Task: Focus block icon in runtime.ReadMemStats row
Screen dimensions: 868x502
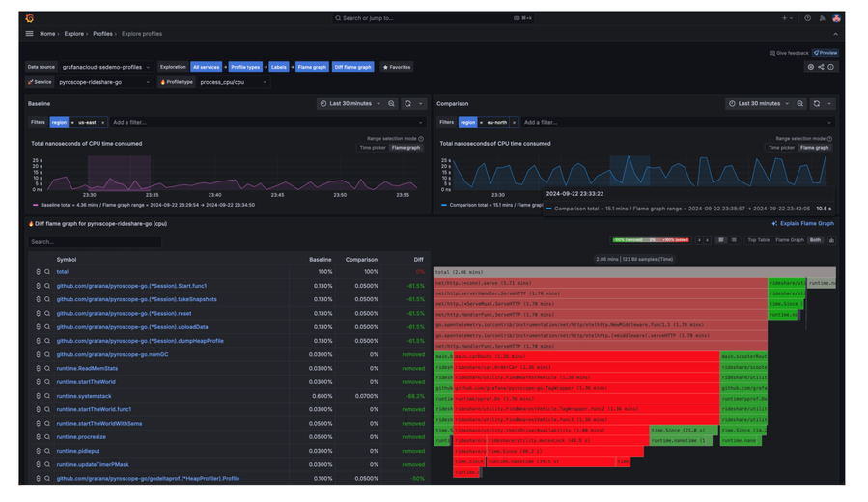Action: pos(39,369)
